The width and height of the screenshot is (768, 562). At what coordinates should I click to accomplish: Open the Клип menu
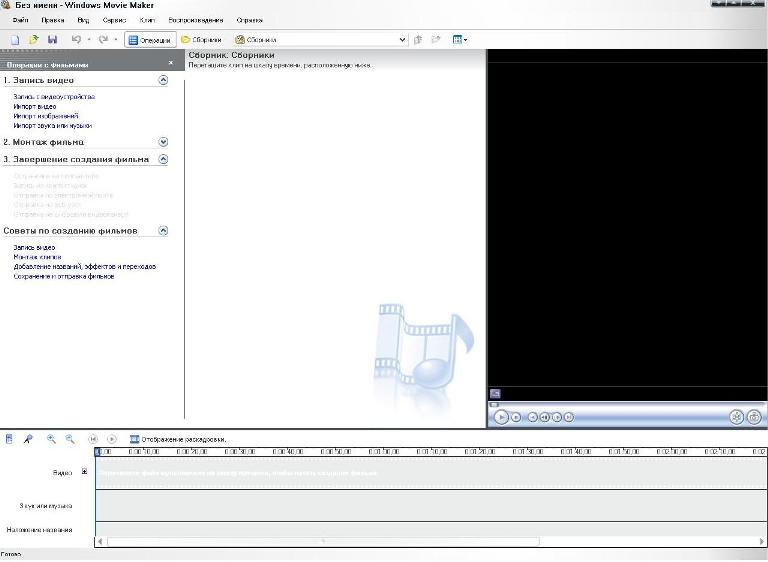click(x=147, y=20)
